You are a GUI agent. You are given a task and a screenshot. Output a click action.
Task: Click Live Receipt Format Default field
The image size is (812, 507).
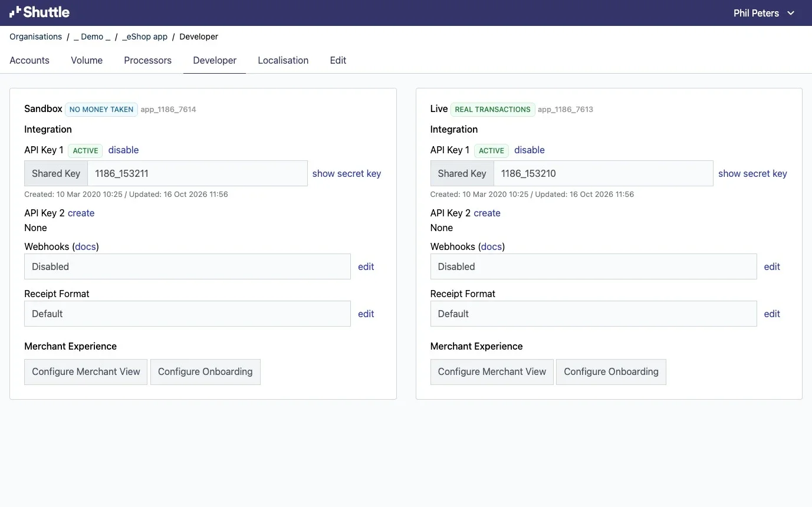[593, 314]
